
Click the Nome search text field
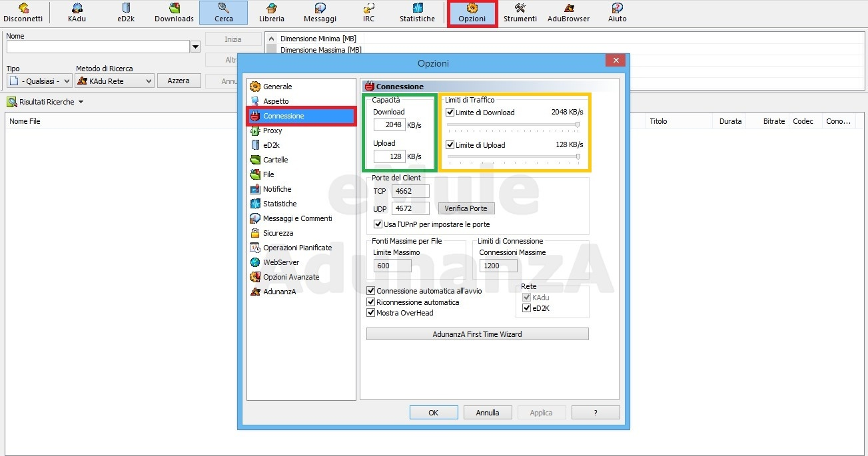pos(98,47)
